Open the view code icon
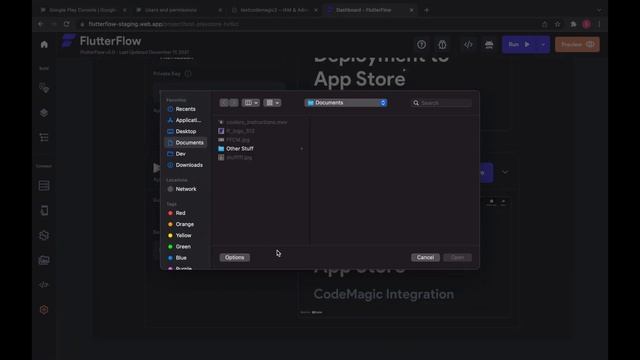The height and width of the screenshot is (360, 640). pyautogui.click(x=468, y=44)
